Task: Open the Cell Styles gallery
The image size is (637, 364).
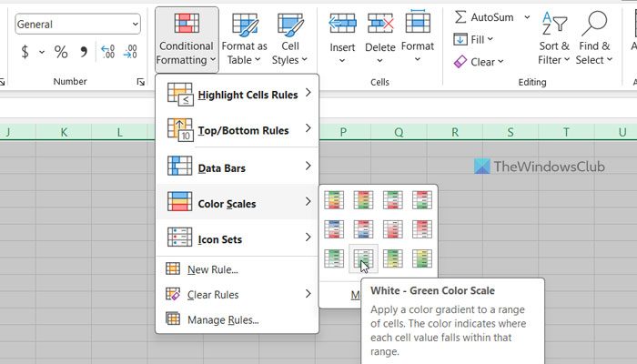Action: [290, 37]
